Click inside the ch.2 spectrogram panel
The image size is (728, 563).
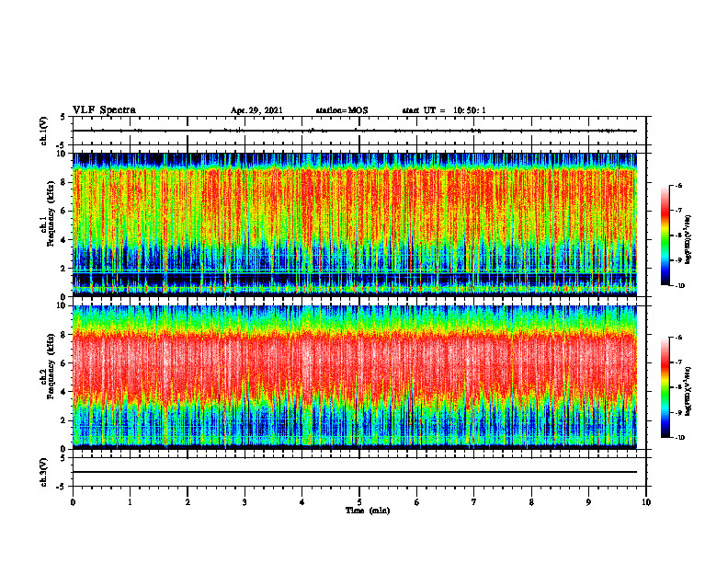point(355,377)
